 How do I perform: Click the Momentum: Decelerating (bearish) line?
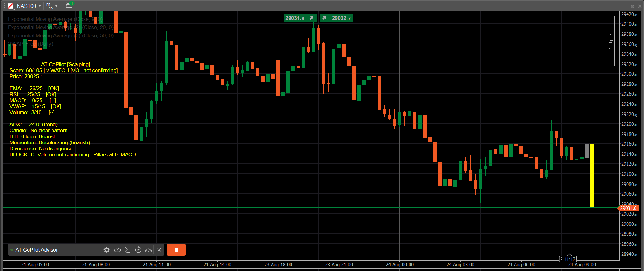click(50, 142)
